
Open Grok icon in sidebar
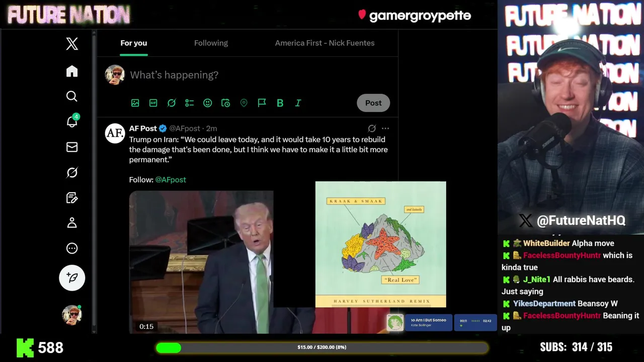(x=72, y=172)
